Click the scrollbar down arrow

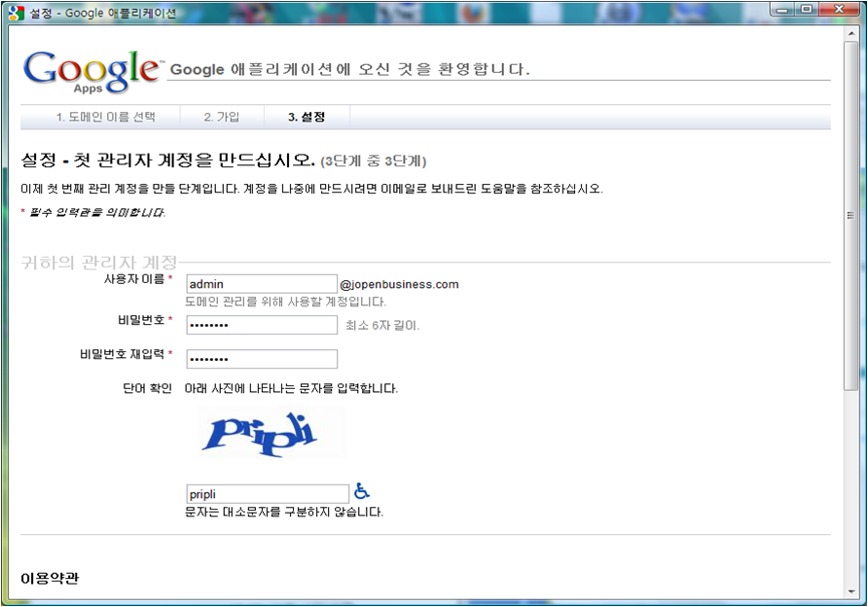point(851,591)
